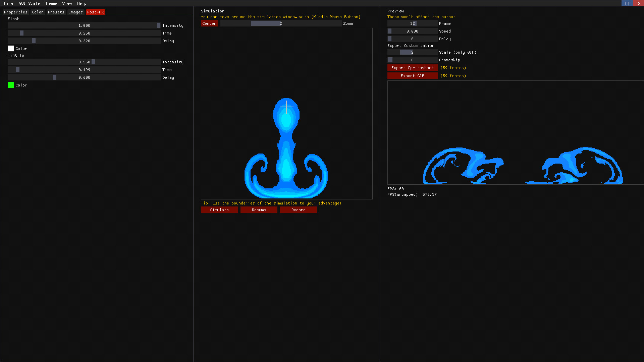Adjust the Zoom slider above the simulation
The width and height of the screenshot is (644, 362).
point(280,23)
